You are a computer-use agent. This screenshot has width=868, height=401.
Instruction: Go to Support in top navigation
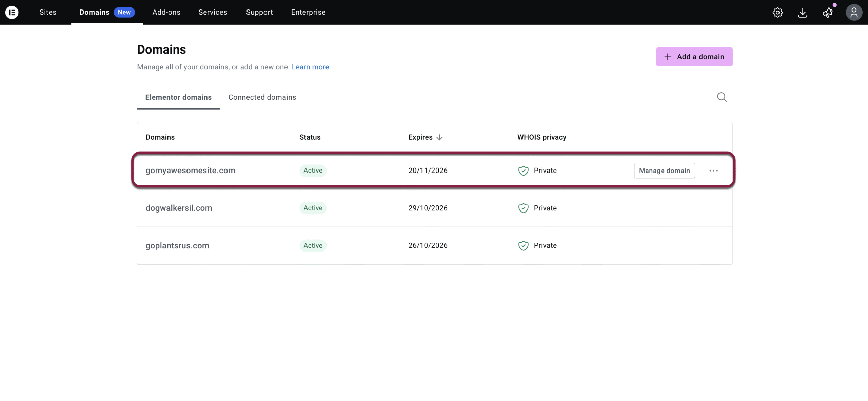pyautogui.click(x=259, y=12)
